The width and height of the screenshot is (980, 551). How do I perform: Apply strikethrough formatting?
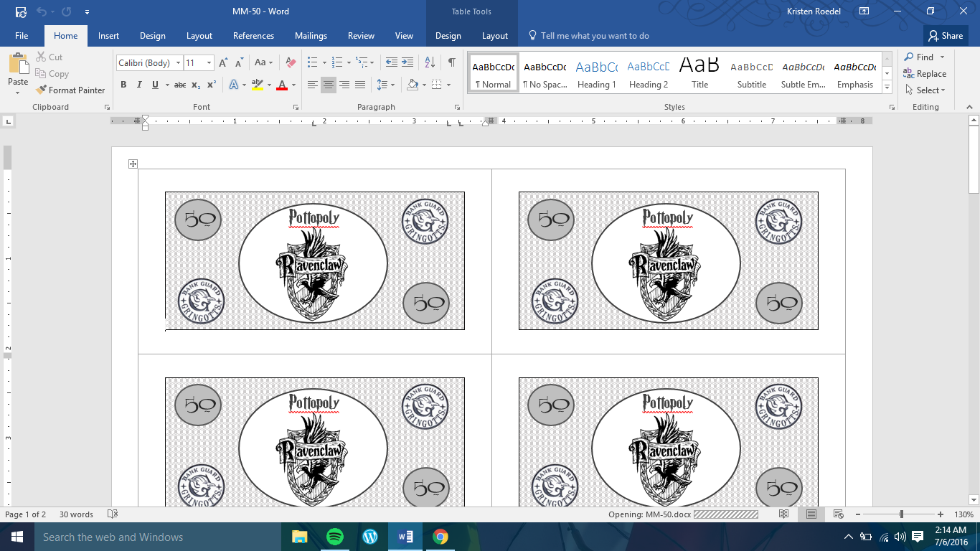pyautogui.click(x=180, y=85)
